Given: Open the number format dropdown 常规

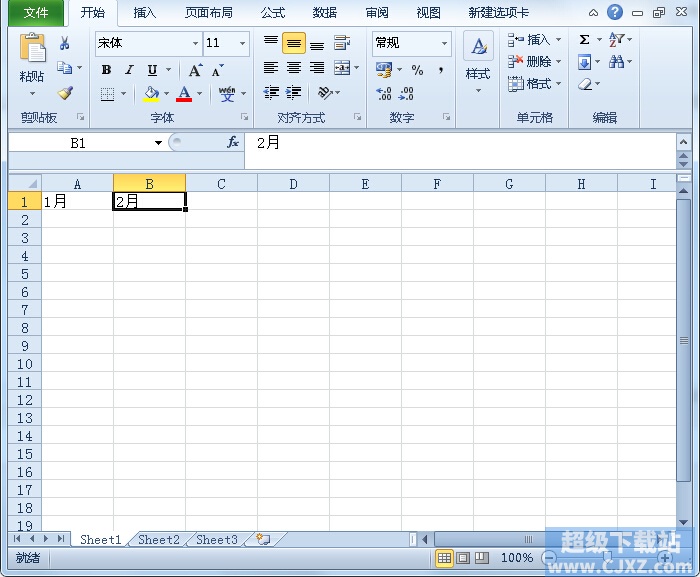Looking at the screenshot, I should [x=444, y=43].
